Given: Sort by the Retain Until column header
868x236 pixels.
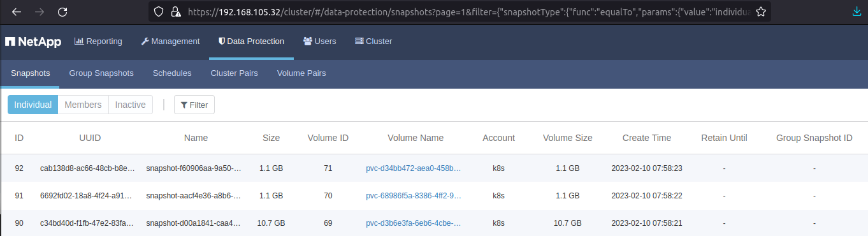Looking at the screenshot, I should pyautogui.click(x=724, y=138).
